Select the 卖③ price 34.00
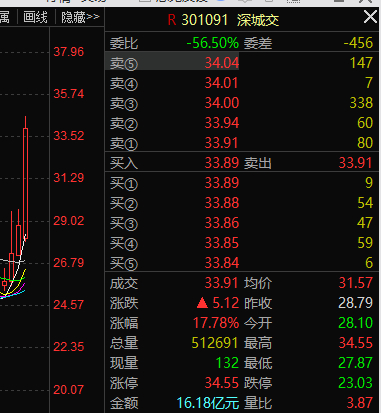Viewport: 381px width, 413px height. [222, 103]
